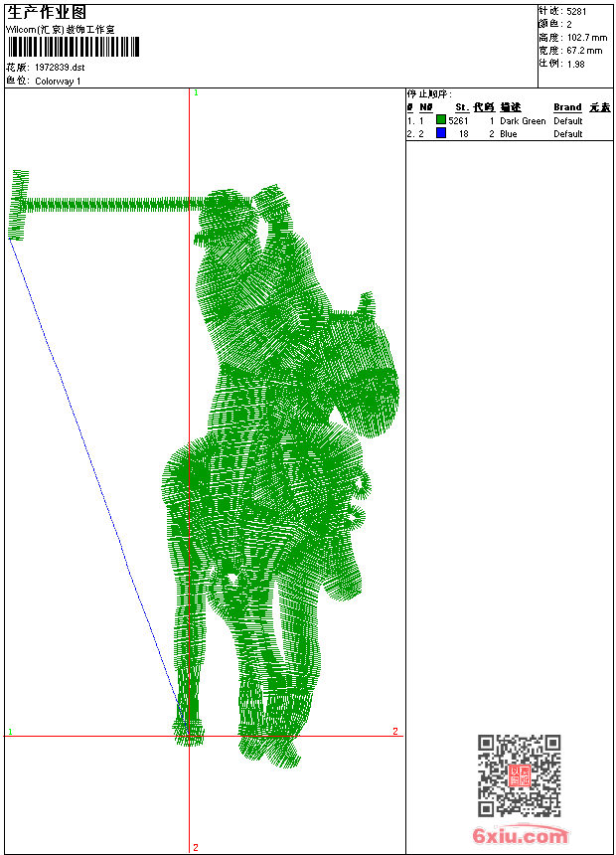Click the width value '67.2 mm'
616x855 pixels.
pos(584,51)
